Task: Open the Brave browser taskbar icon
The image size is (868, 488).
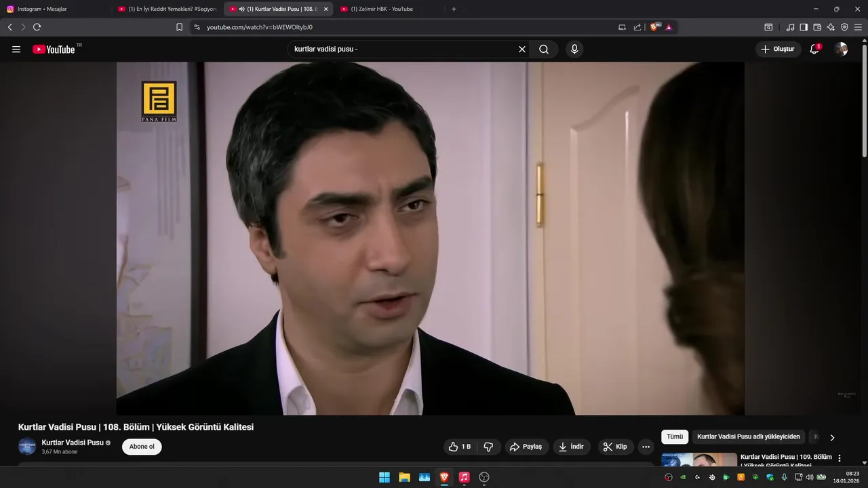Action: tap(444, 477)
